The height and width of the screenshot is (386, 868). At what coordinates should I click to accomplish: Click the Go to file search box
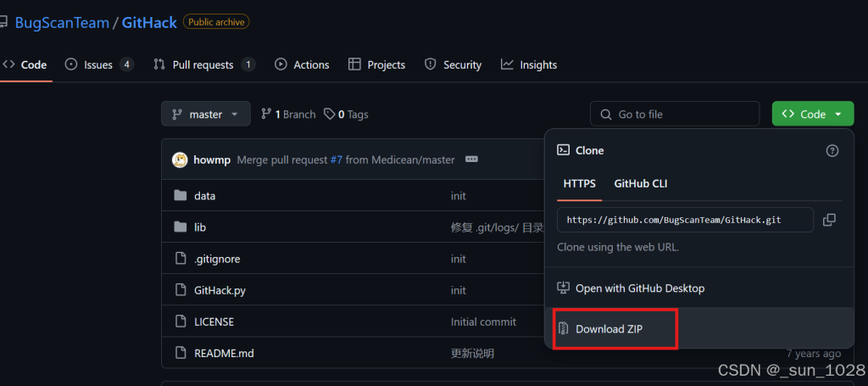click(x=675, y=114)
